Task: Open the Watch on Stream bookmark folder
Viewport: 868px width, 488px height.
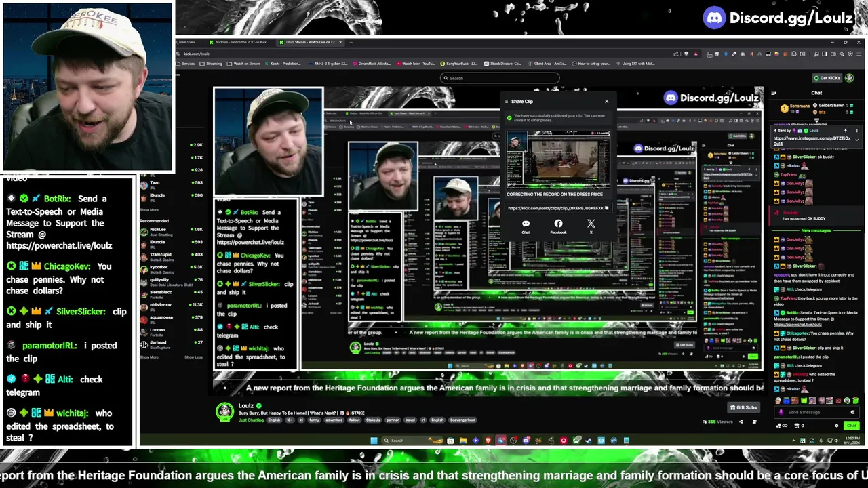Action: point(244,64)
